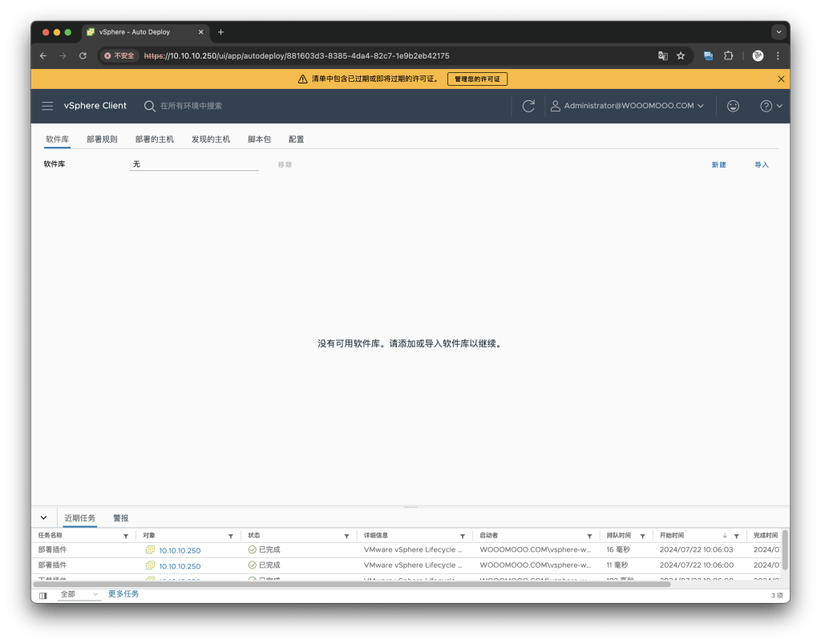Expand the Administrator@WOOOMOOO.COM user menu

point(627,106)
